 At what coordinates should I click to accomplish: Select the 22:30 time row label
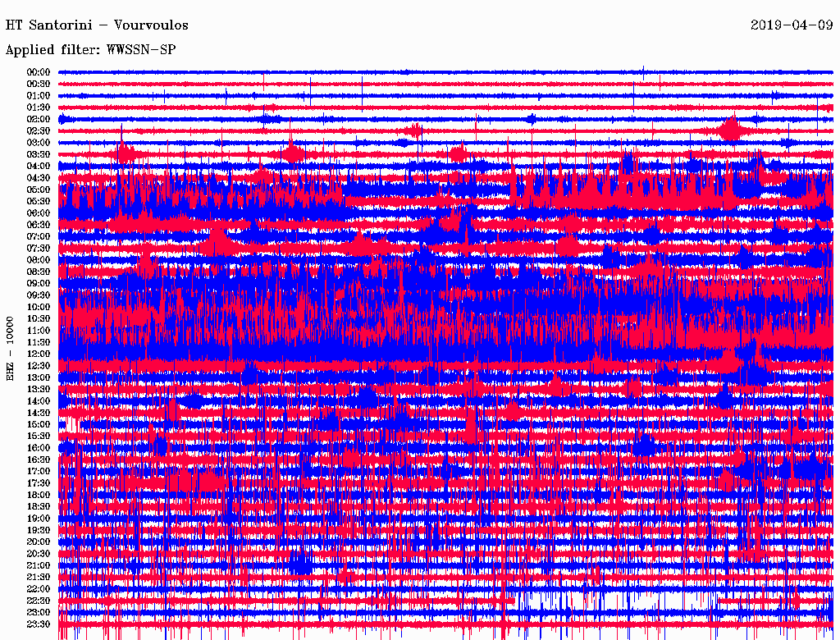pos(38,601)
